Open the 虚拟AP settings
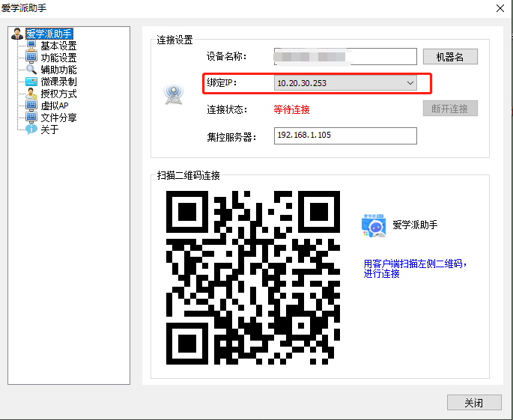The height and width of the screenshot is (420, 513). [x=55, y=106]
